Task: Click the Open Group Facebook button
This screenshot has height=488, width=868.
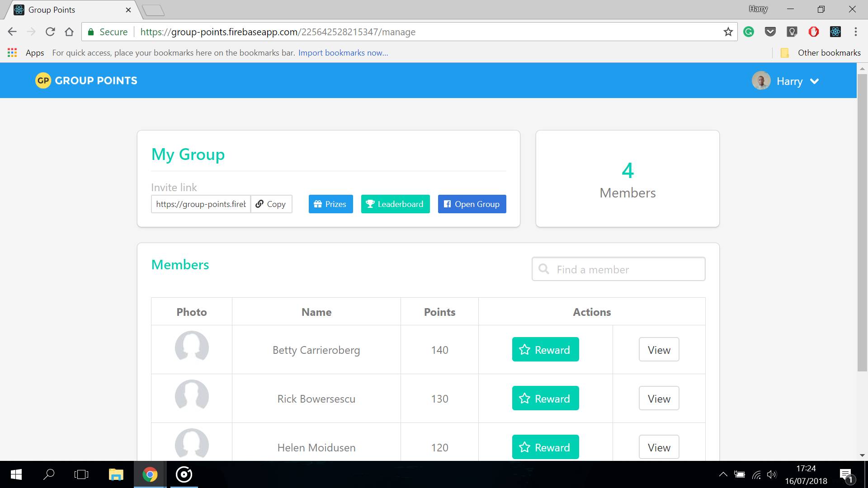Action: coord(472,204)
